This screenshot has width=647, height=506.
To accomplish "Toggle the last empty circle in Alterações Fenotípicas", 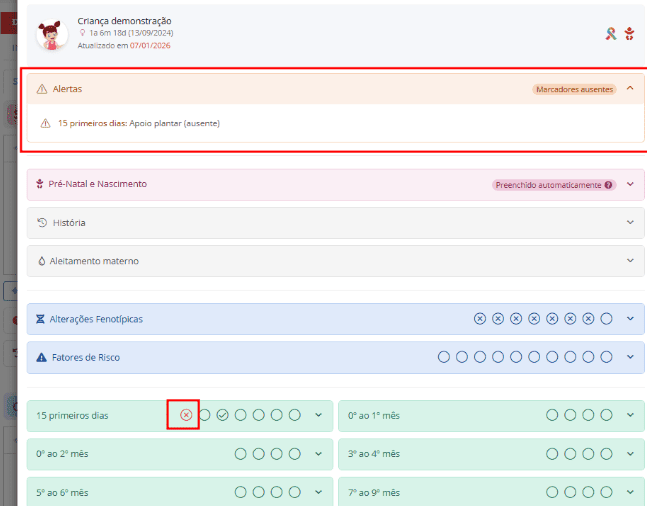I will [606, 319].
